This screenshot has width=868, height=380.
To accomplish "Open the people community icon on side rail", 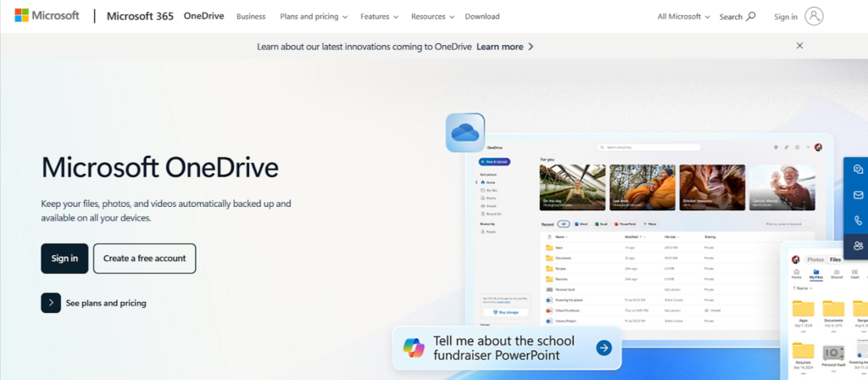I will [x=858, y=246].
